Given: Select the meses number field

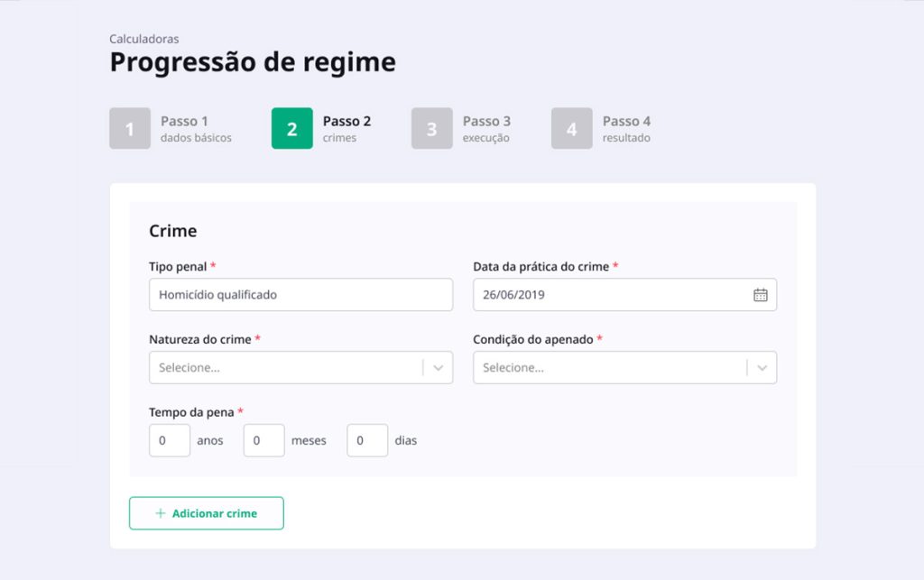Looking at the screenshot, I should 263,440.
